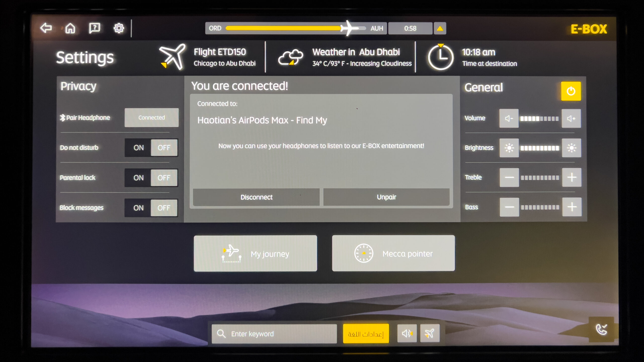Image resolution: width=644 pixels, height=362 pixels.
Task: Click the settings gear icon
Action: click(119, 28)
